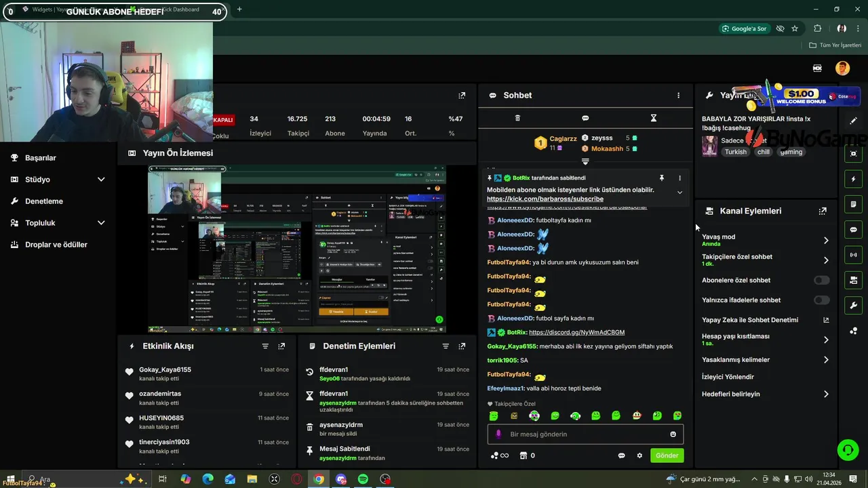Click the speech bubble icon in Sohbet toolbar
This screenshot has width=868, height=488.
[585, 118]
